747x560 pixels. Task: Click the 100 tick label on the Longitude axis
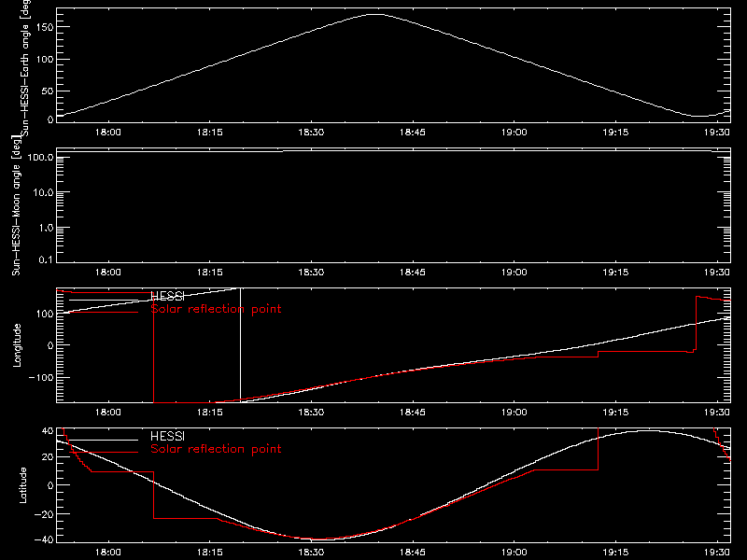(x=44, y=314)
